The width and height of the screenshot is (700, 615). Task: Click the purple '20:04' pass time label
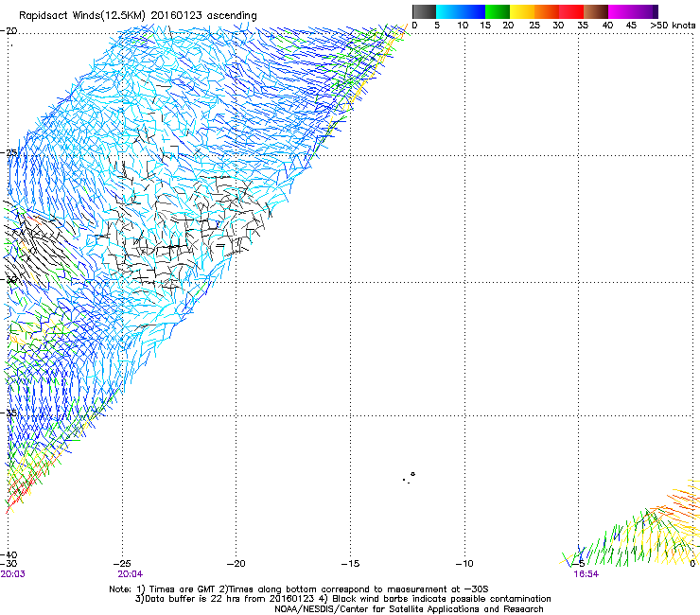131,574
